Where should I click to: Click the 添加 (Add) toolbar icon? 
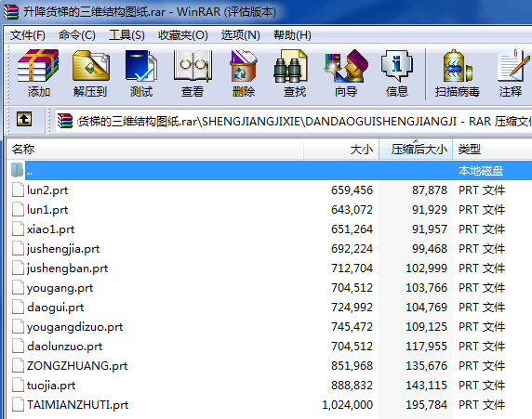point(38,66)
